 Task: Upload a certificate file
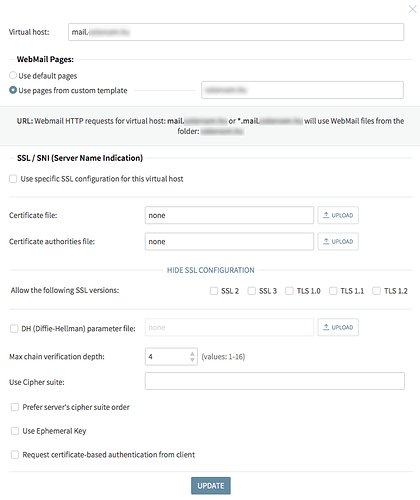click(x=338, y=215)
